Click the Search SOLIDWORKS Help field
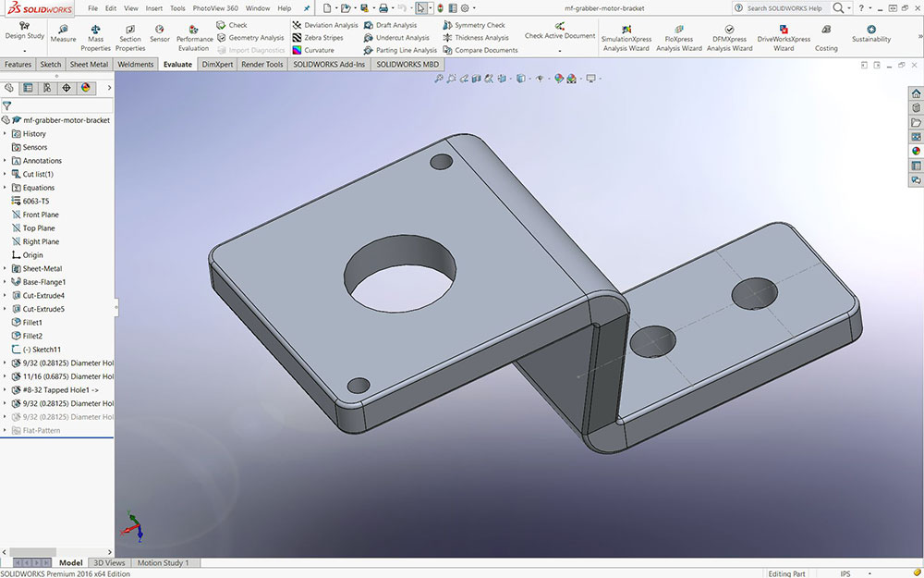924x578 pixels. click(784, 7)
